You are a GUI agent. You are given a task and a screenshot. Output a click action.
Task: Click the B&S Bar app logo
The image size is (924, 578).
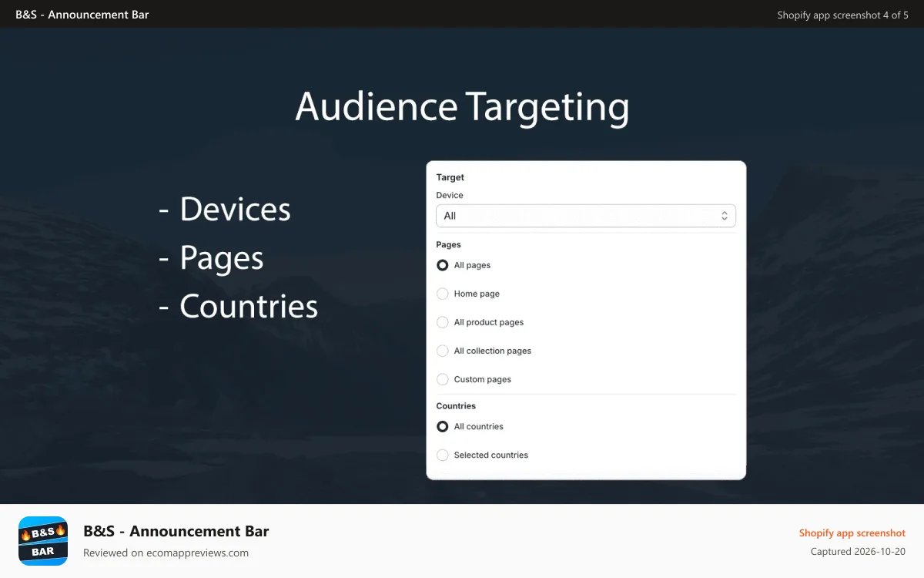point(43,541)
